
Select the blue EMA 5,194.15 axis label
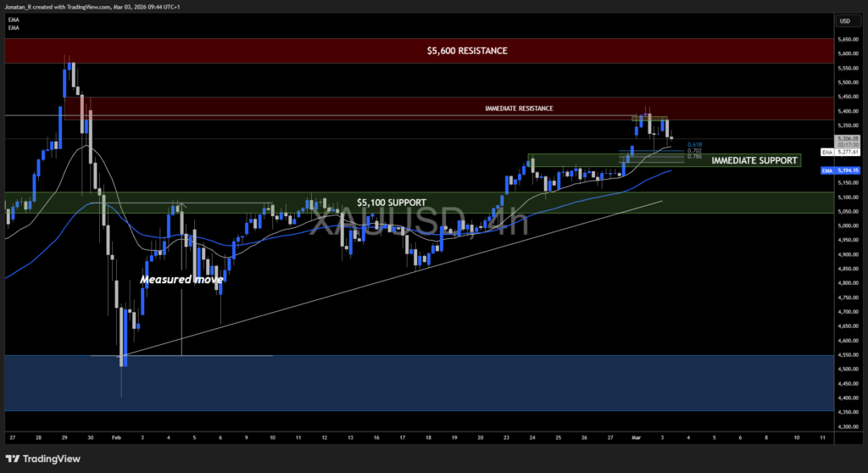click(x=840, y=170)
